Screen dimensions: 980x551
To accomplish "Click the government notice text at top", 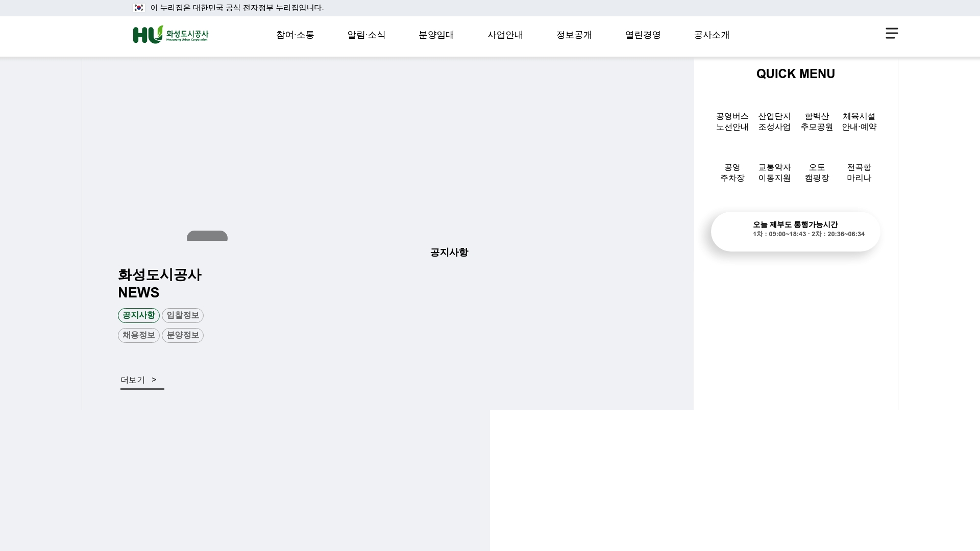I will [x=237, y=8].
